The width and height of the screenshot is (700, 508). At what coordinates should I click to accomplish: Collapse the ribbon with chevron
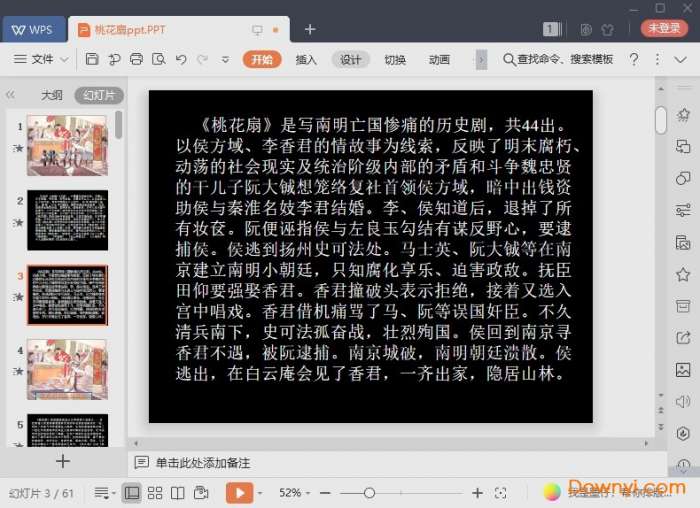[x=680, y=59]
